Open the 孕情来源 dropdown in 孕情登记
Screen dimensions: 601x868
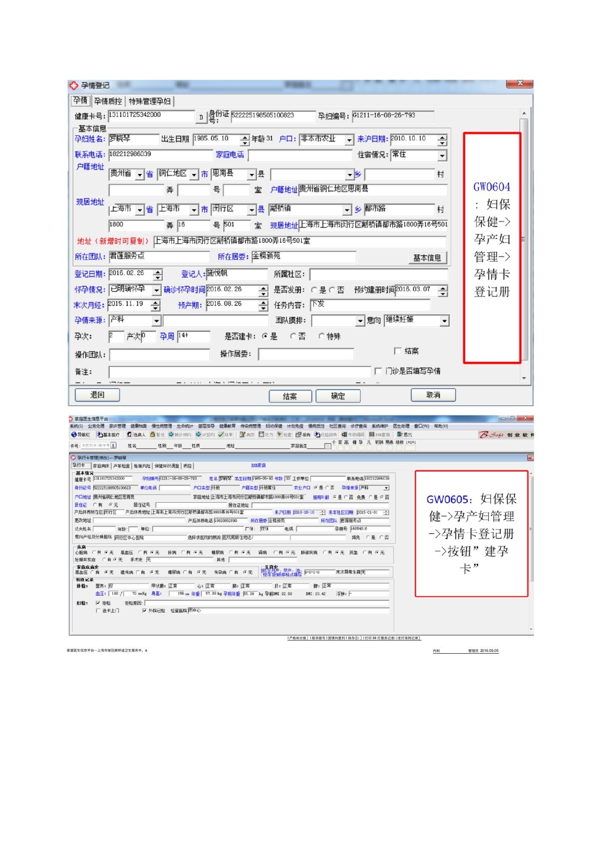(x=157, y=321)
